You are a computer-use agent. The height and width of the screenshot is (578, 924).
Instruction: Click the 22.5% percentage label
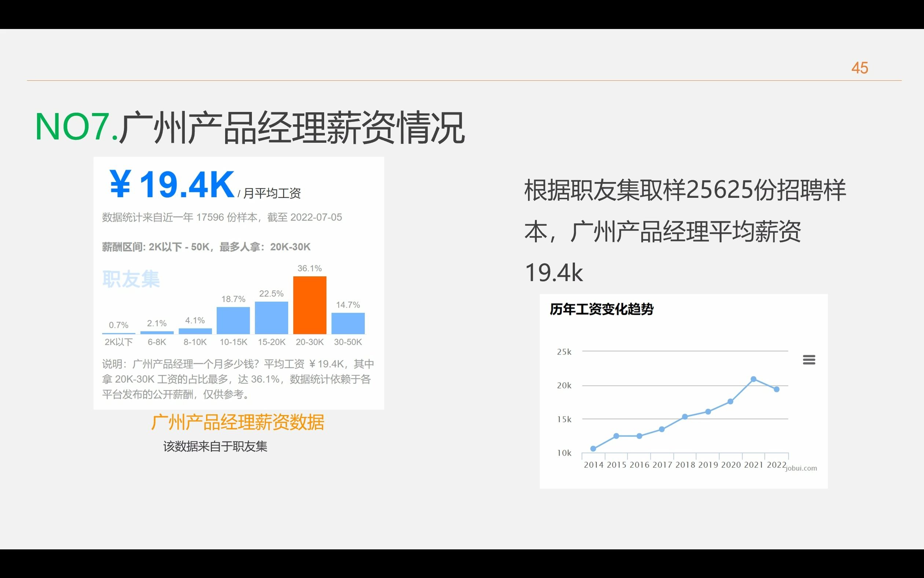(x=271, y=294)
